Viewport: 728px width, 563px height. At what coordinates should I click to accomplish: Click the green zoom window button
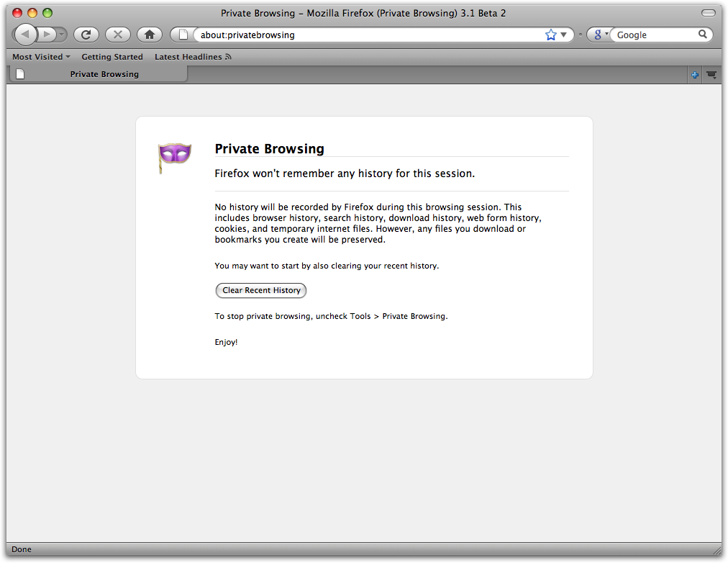point(47,13)
